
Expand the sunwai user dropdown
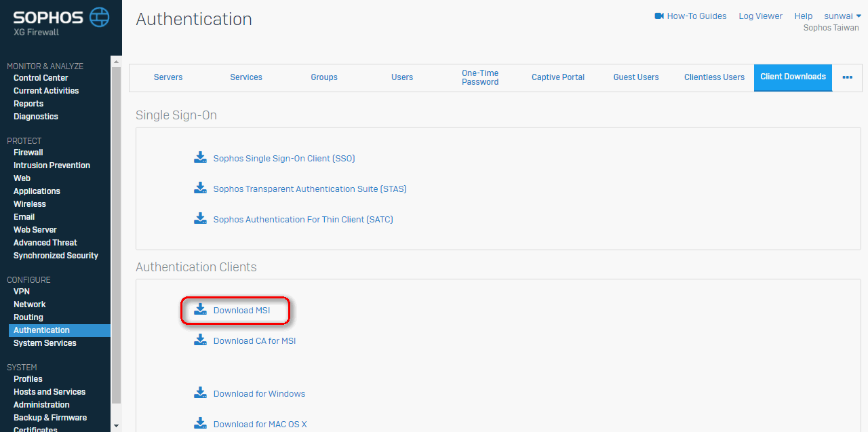[843, 16]
